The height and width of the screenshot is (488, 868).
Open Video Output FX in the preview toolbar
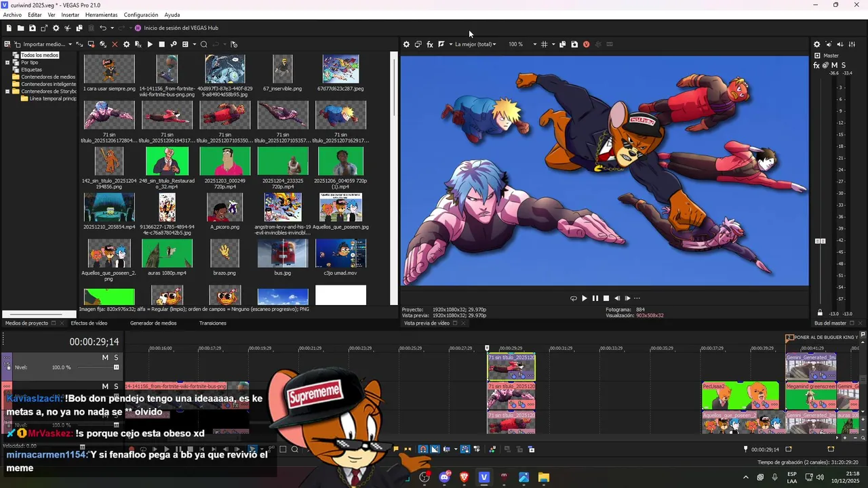(x=429, y=44)
